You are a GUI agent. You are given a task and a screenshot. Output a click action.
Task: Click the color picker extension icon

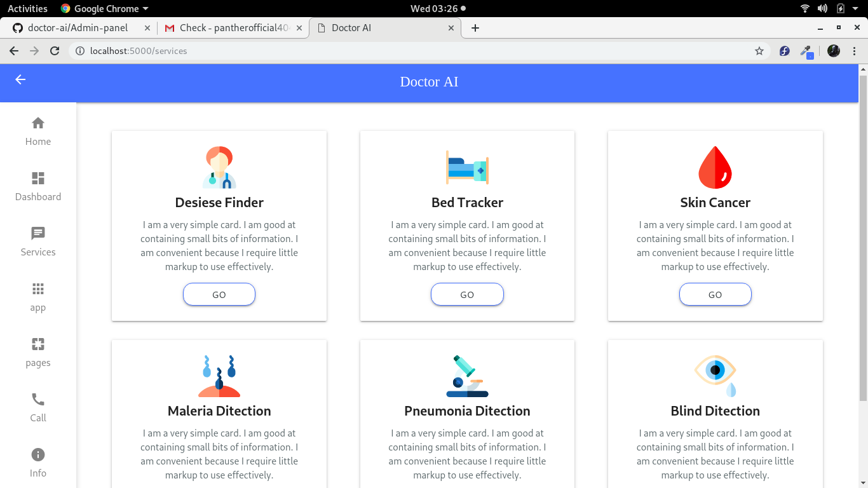click(806, 51)
